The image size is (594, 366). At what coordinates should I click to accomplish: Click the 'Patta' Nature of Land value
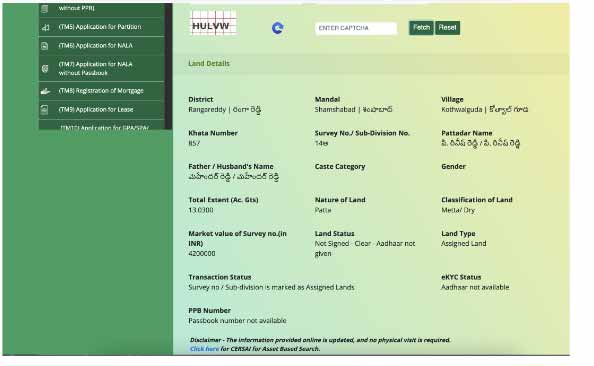point(323,210)
